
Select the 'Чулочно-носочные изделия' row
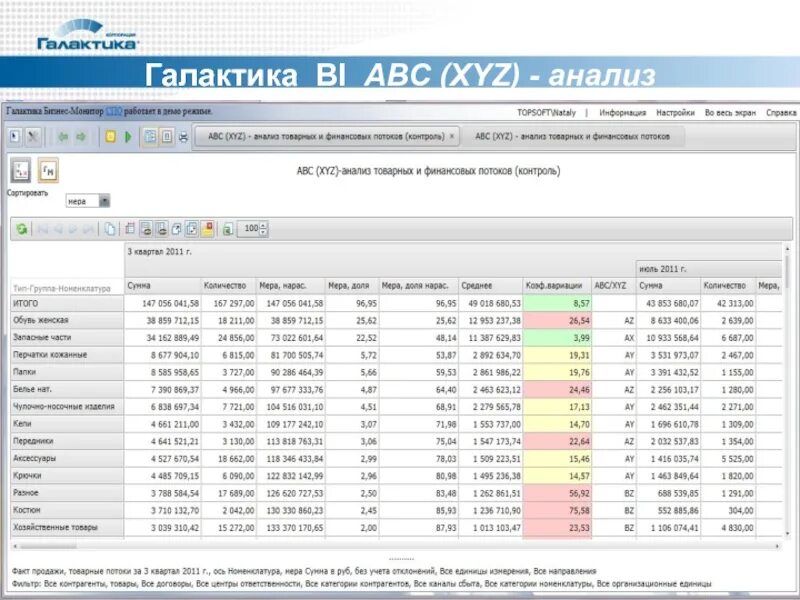click(67, 407)
